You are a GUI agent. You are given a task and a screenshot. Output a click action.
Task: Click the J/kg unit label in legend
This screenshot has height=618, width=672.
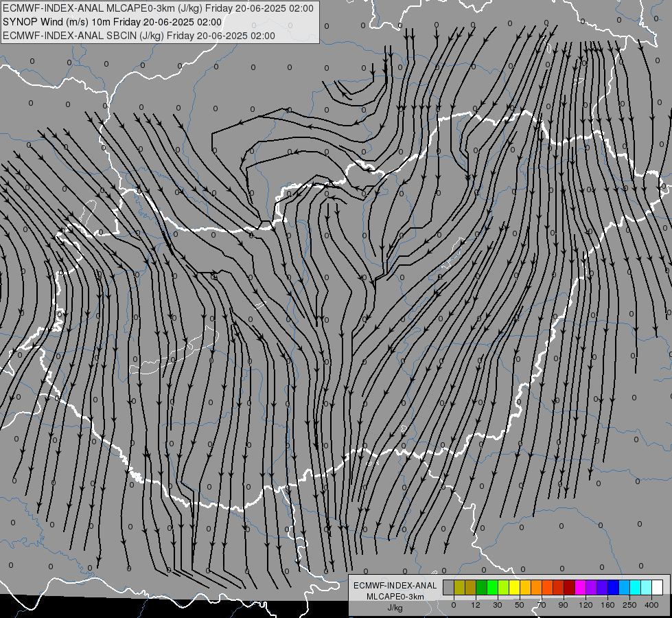pos(395,608)
